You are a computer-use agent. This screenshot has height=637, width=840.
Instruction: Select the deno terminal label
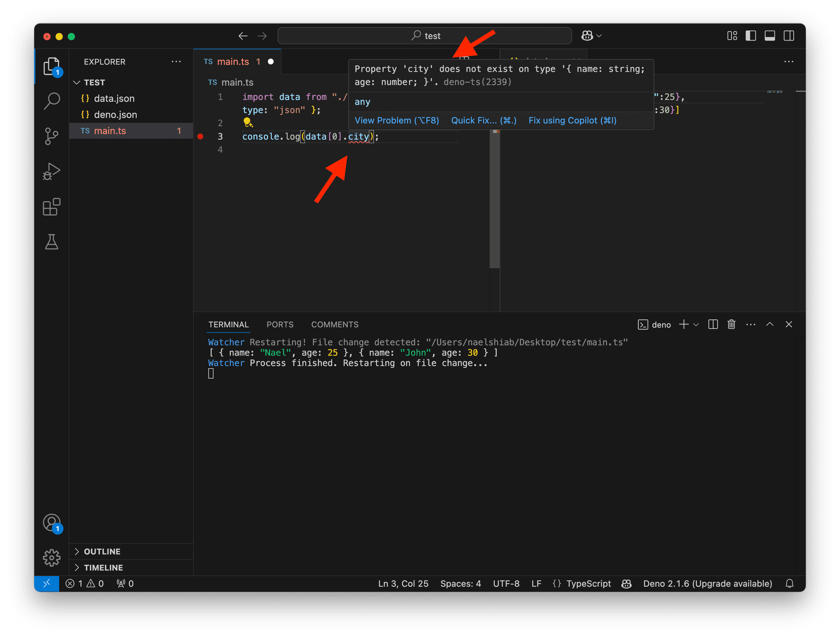(x=654, y=325)
